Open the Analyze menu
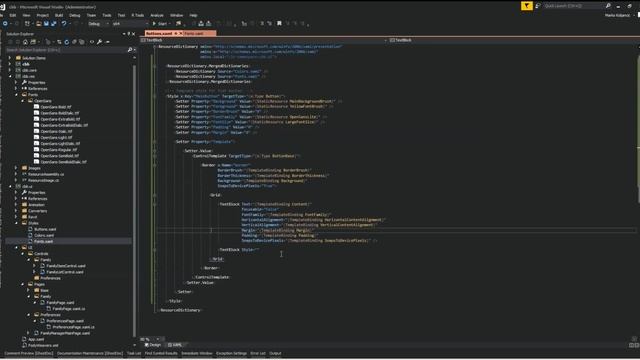Screen dimensions: 640x360 coord(157,15)
